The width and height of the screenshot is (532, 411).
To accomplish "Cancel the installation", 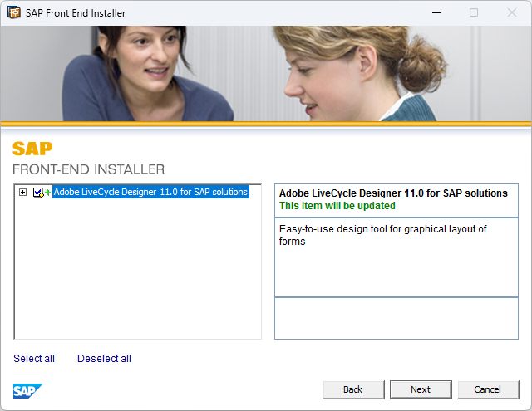I will point(487,389).
